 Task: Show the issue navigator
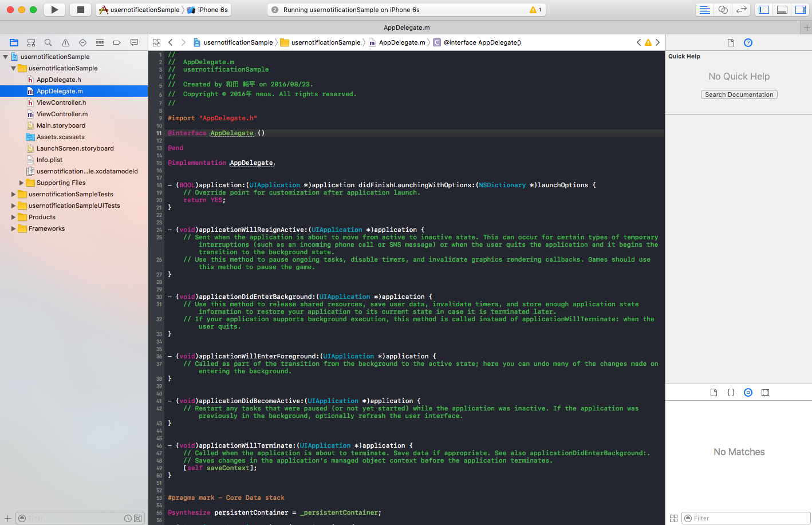pos(66,42)
